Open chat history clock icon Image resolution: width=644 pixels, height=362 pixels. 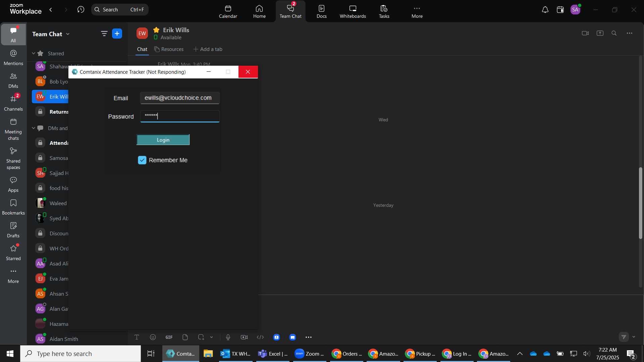81,9
